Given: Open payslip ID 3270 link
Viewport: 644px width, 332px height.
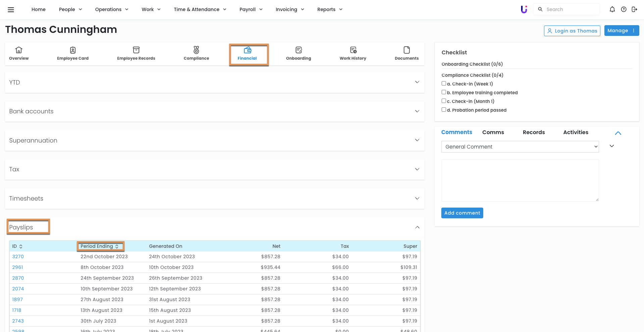Looking at the screenshot, I should click(x=18, y=257).
